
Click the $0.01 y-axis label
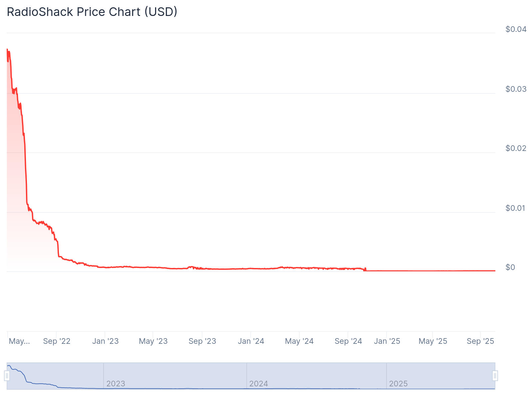tap(516, 208)
